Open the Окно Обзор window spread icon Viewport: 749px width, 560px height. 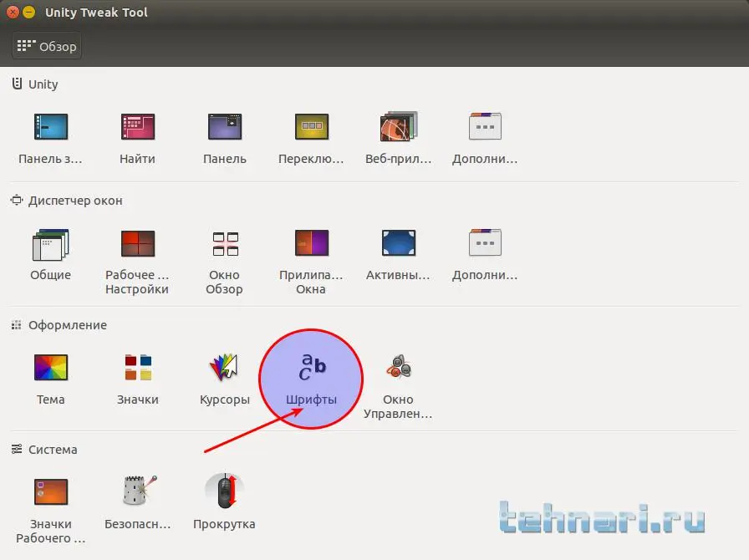[x=225, y=244]
